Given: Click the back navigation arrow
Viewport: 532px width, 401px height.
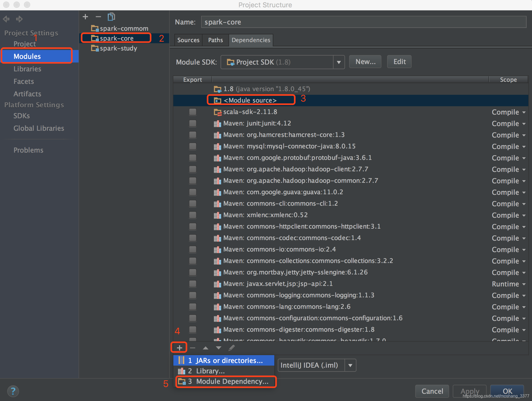Looking at the screenshot, I should coord(6,19).
